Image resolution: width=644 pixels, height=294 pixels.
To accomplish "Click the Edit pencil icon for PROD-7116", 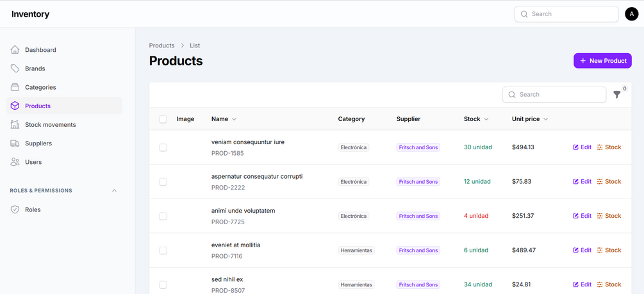I will click(576, 250).
